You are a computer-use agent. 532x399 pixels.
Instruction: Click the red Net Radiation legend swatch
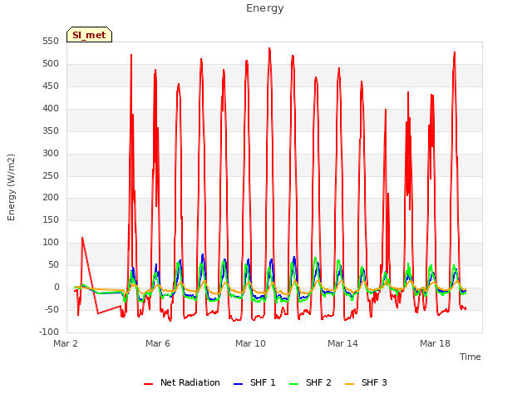coord(148,384)
